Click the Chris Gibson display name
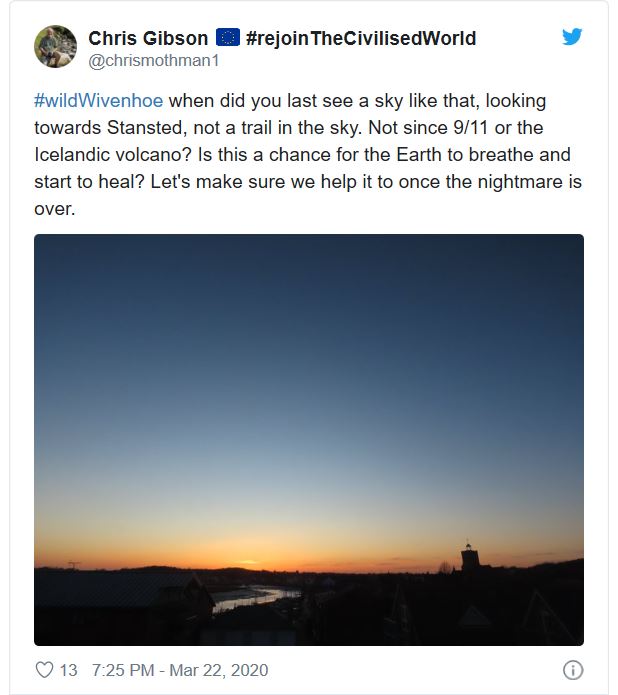This screenshot has width=618, height=695. point(148,38)
